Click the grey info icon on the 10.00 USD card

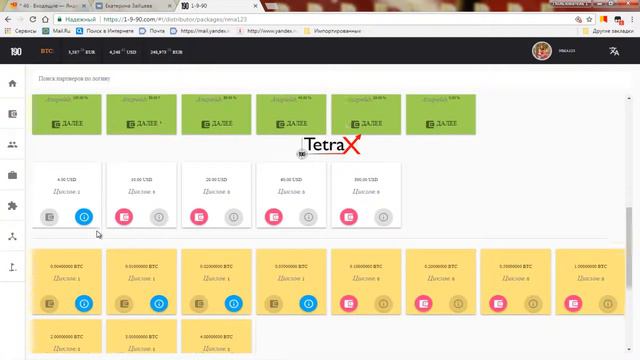click(159, 217)
